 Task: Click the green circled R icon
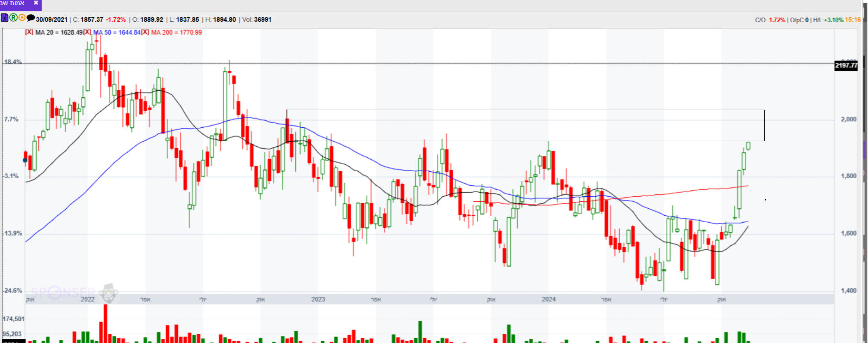point(13,18)
